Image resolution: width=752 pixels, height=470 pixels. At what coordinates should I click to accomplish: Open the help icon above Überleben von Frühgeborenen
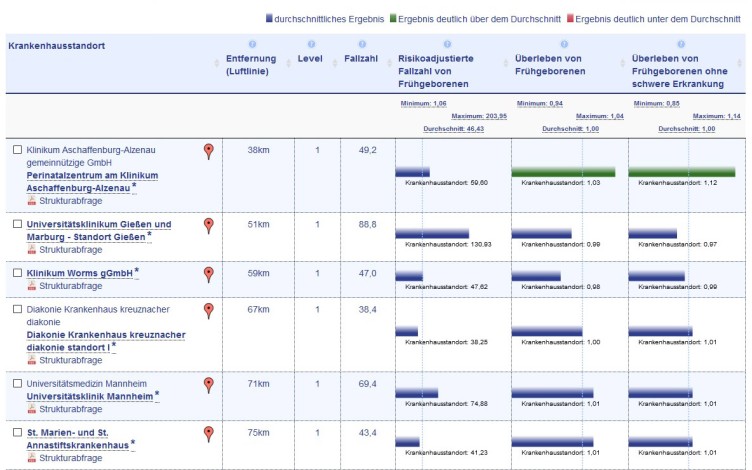564,44
